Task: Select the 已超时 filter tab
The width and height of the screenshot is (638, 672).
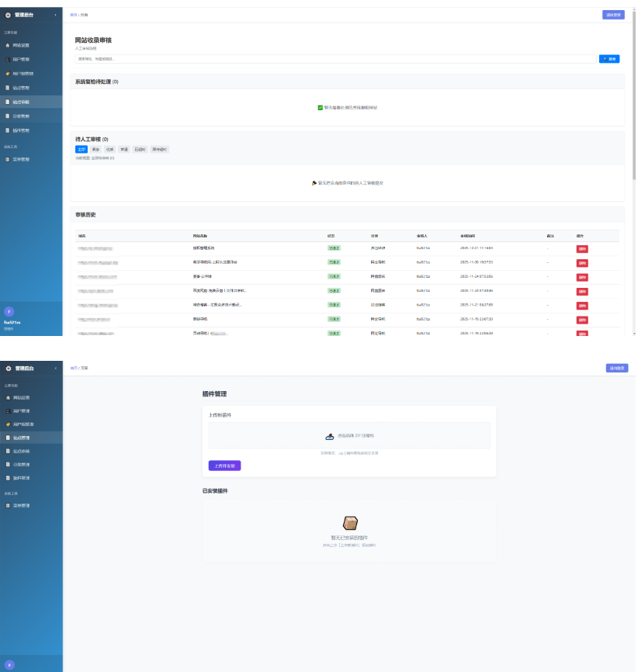Action: coord(139,148)
